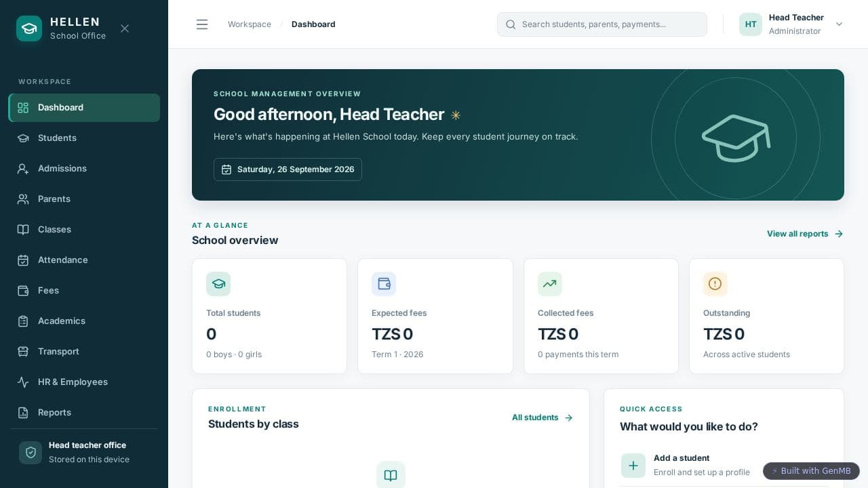Click the Hellen graduation cap logo

(29, 28)
